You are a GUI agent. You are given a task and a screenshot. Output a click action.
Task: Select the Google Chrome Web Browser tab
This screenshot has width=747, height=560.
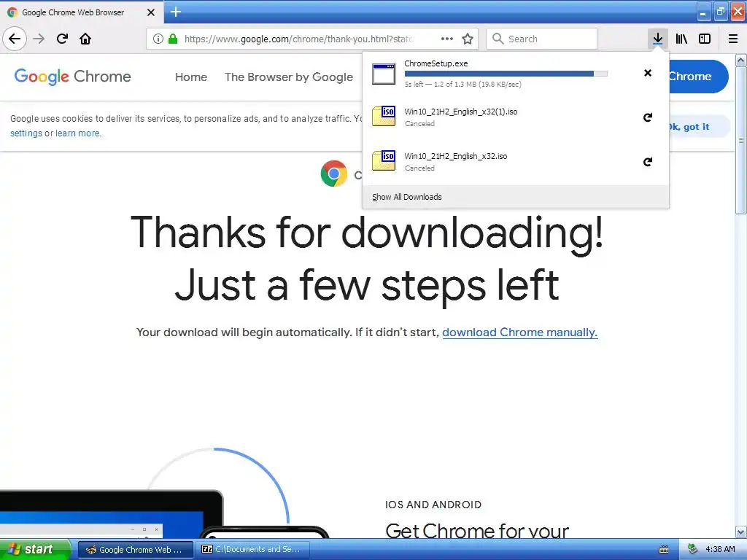[81, 12]
